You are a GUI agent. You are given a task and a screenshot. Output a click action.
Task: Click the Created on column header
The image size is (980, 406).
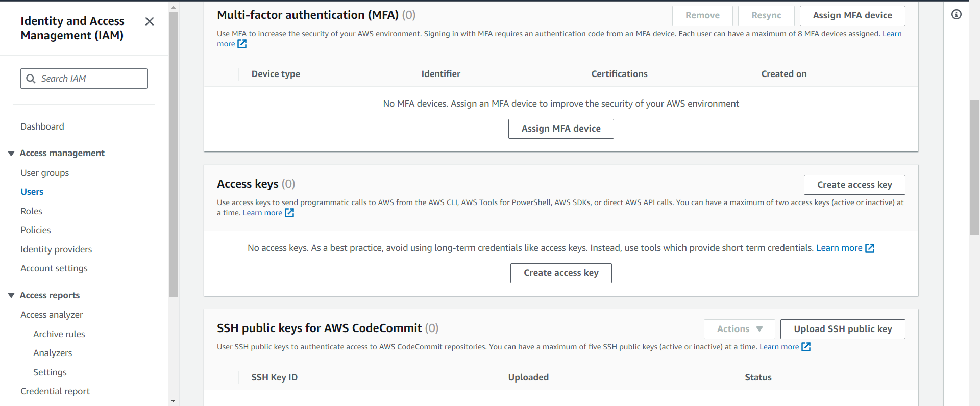784,74
